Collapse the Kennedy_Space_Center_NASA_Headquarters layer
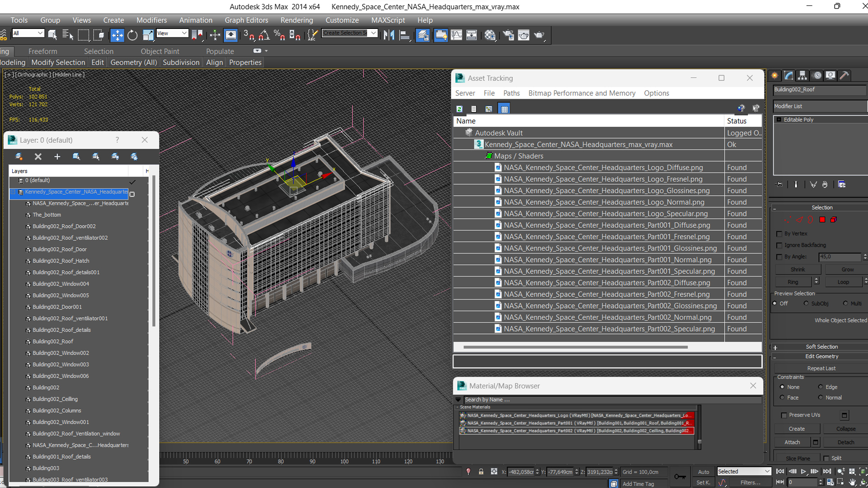This screenshot has height=488, width=868. (13, 192)
